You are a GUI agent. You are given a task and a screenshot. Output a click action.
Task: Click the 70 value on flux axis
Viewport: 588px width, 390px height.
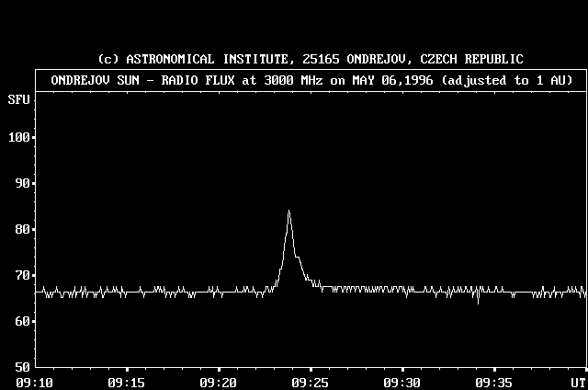[x=24, y=275]
